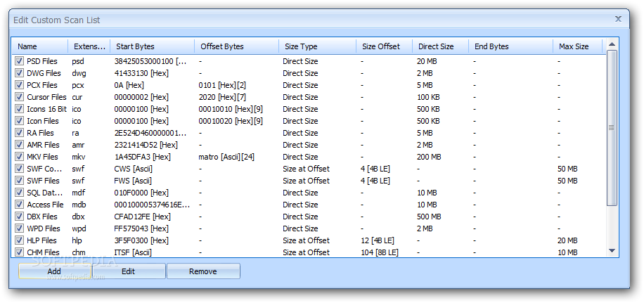Select the SWF Files row name

[x=43, y=180]
